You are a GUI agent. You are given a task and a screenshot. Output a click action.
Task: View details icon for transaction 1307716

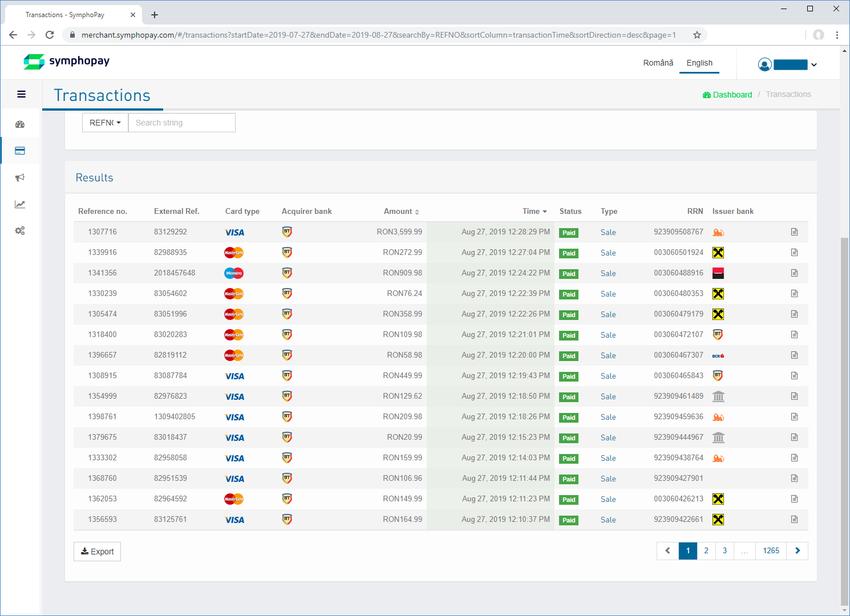coord(794,232)
